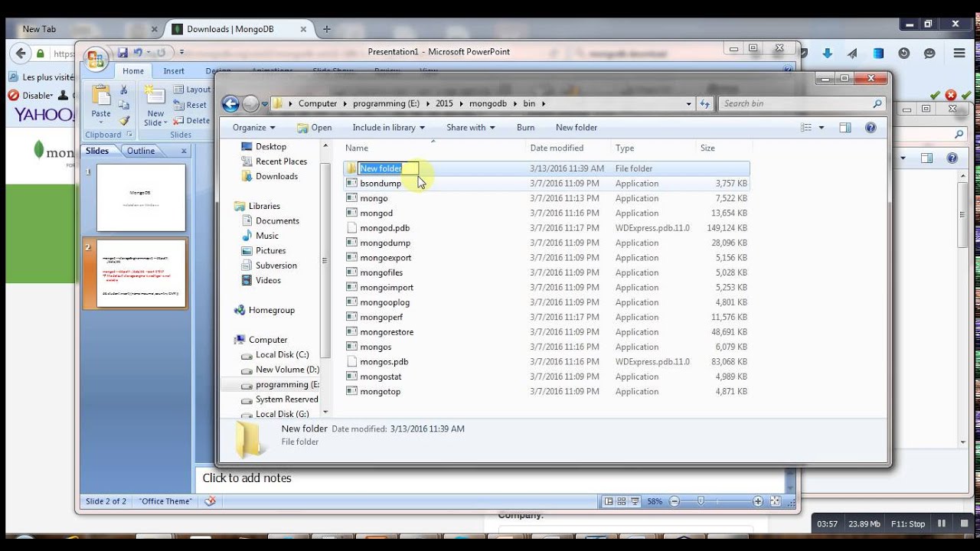Switch to PowerPoint Insert ribbon tab

[x=174, y=71]
